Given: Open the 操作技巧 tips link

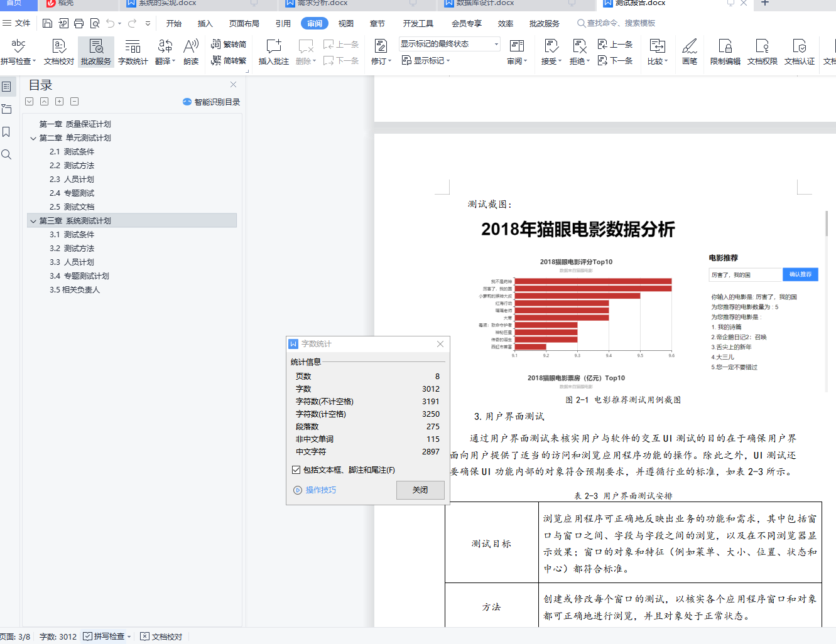Looking at the screenshot, I should pos(315,490).
